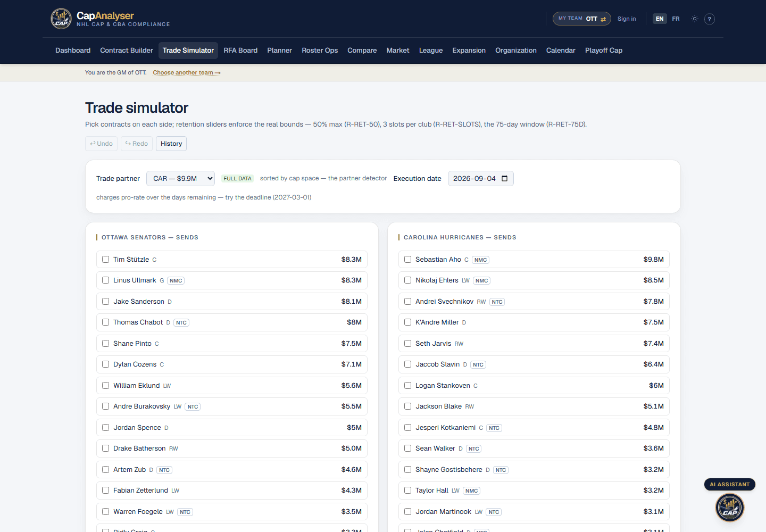This screenshot has height=532, width=766.
Task: Tick the Seth Jarvis checkbox
Action: (x=407, y=344)
